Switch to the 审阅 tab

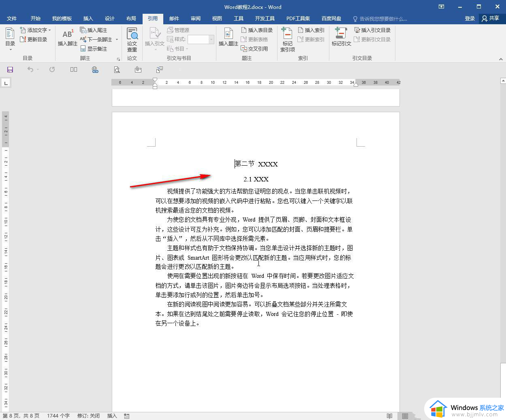[x=196, y=19]
